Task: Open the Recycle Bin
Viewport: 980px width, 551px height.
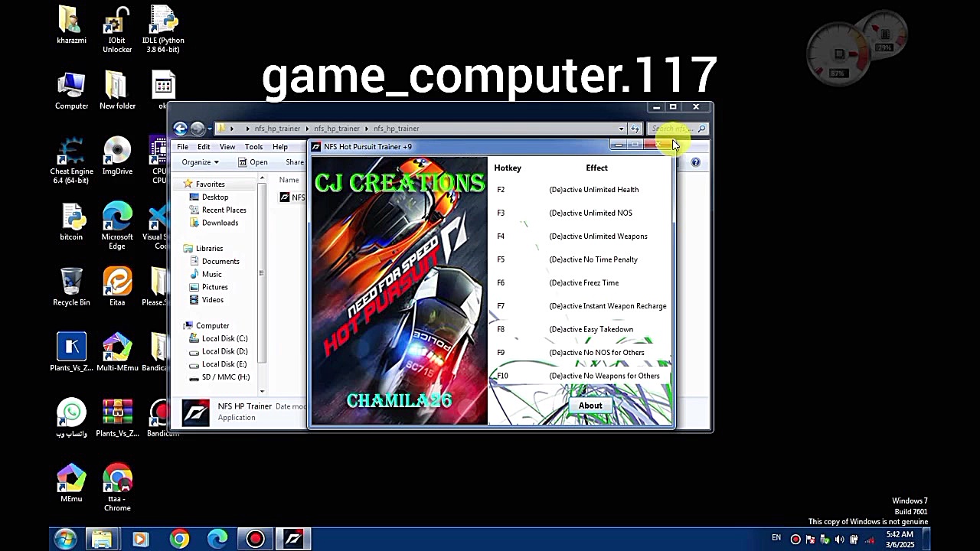Action: (x=71, y=287)
